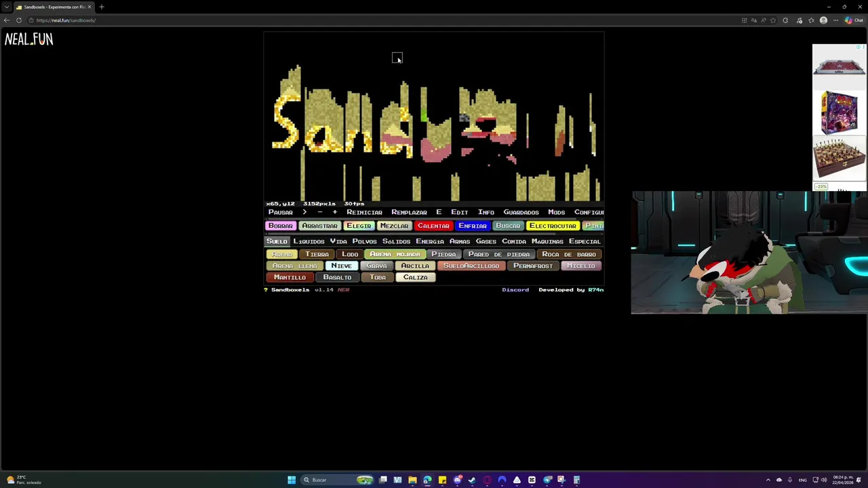Select the Arena mojada element
This screenshot has width=868, height=488.
395,254
